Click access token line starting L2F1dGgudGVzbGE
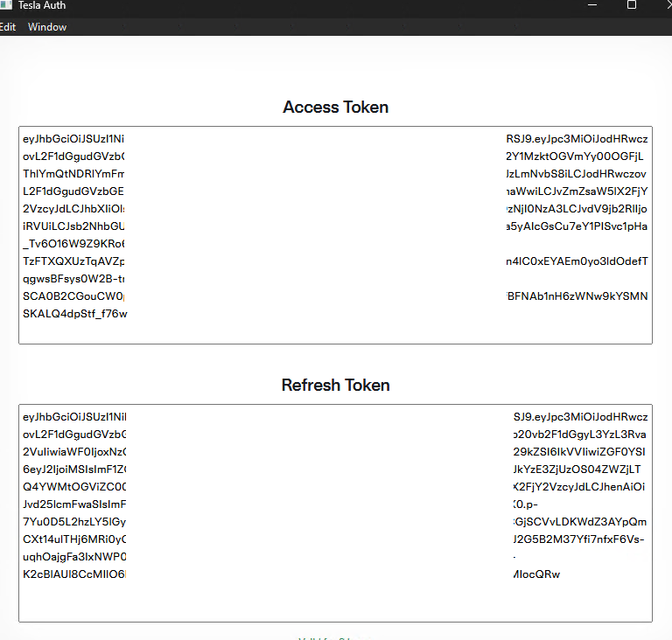The image size is (672, 640). [73, 191]
